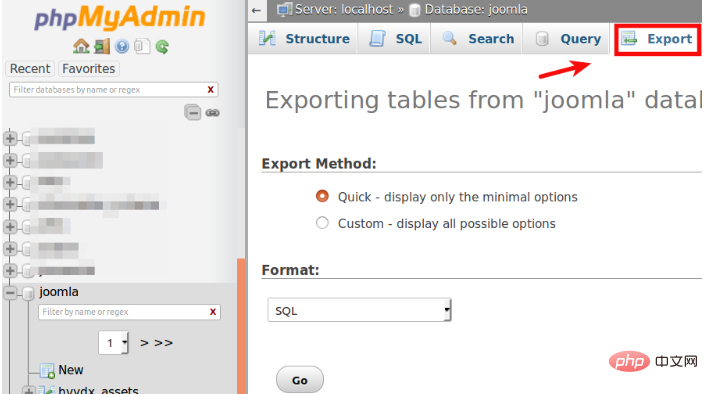Expand the first blurred database node
This screenshot has width=708, height=394.
(10, 138)
